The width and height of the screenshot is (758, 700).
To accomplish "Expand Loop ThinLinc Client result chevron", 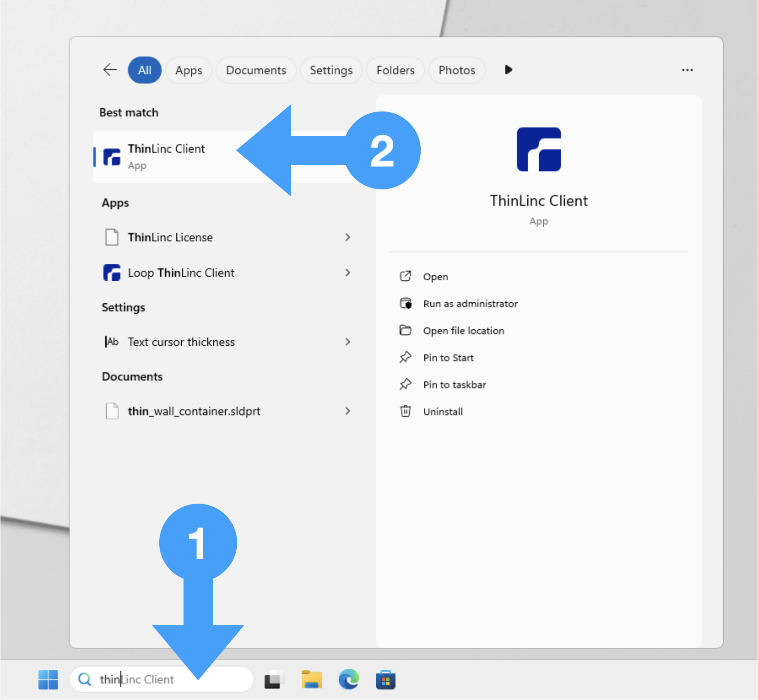I will point(347,273).
